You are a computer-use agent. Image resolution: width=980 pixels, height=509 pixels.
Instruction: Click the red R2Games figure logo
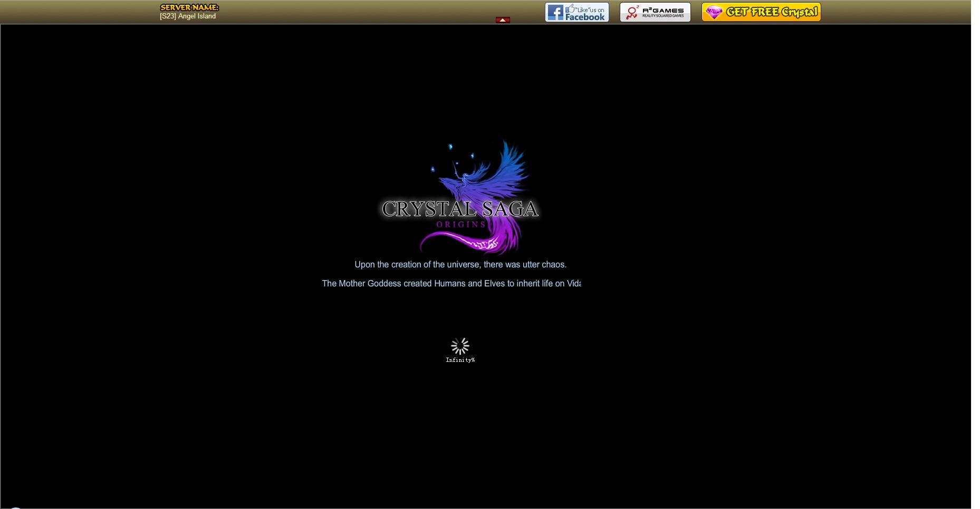click(x=631, y=13)
